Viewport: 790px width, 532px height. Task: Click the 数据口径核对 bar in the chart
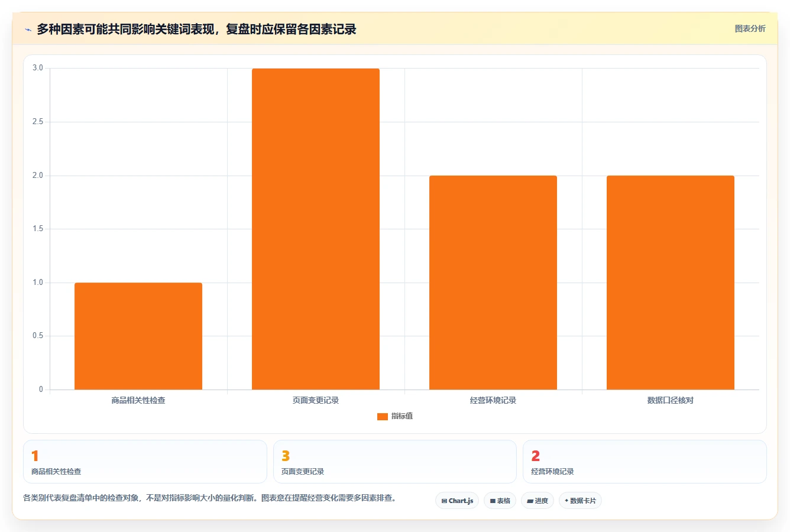point(671,283)
